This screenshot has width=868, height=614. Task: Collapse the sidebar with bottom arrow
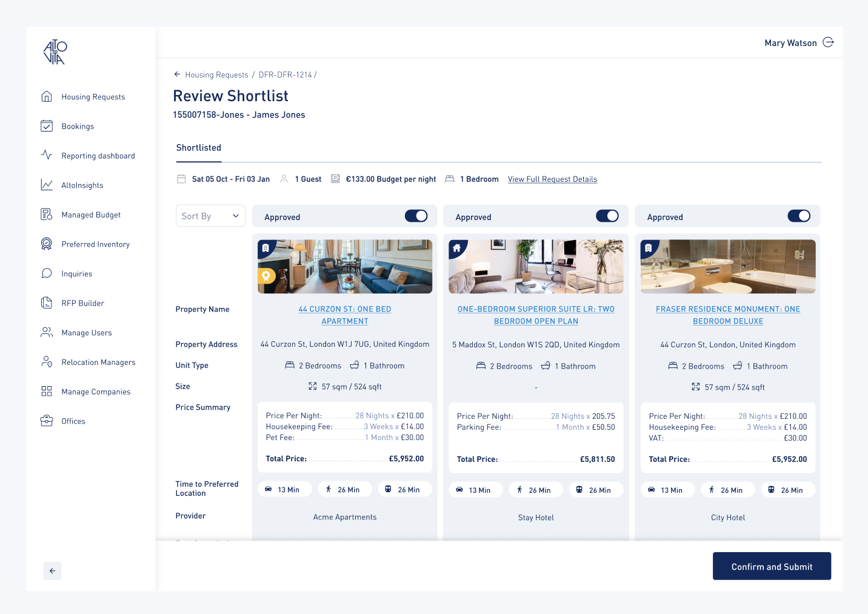[52, 570]
